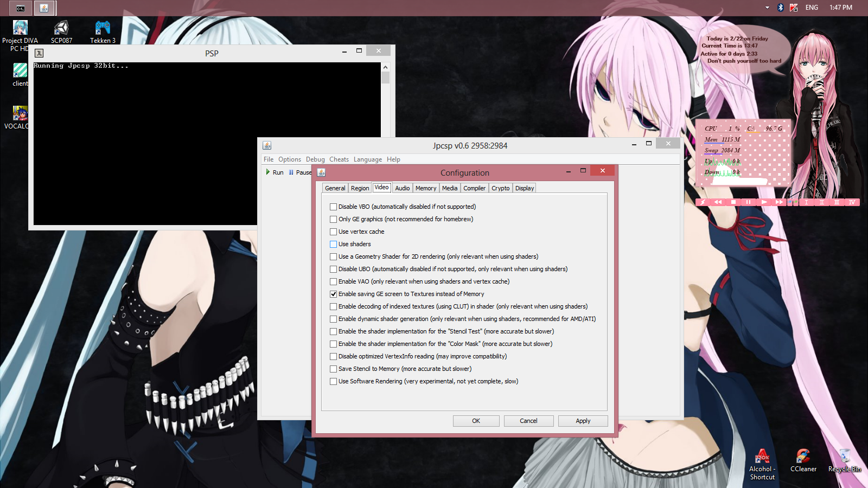Open the Tekken 3 desktop shortcut
The width and height of the screenshot is (868, 488).
(x=103, y=32)
